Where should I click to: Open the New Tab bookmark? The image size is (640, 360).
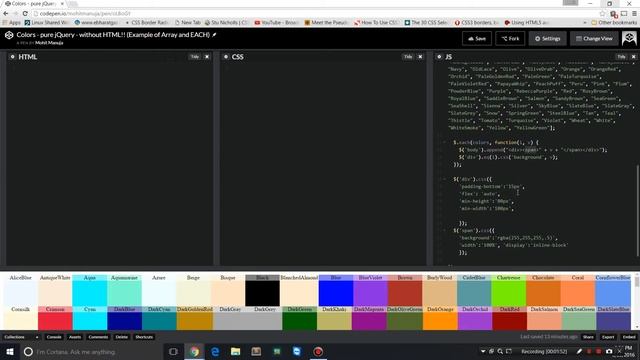(188, 22)
